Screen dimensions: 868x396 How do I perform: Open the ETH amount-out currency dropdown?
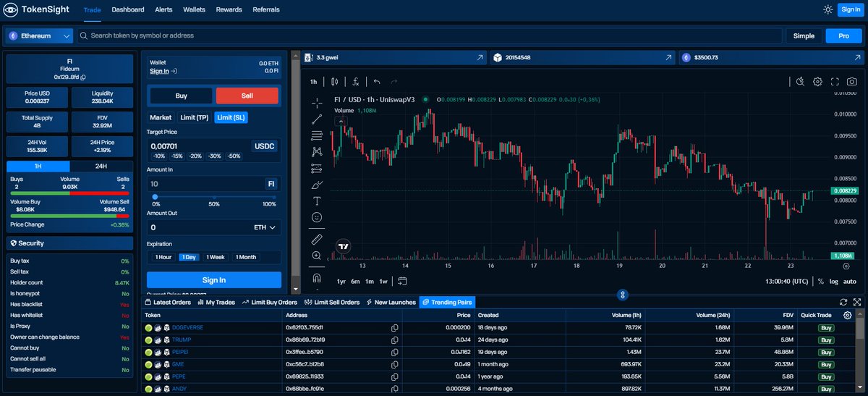click(x=265, y=227)
